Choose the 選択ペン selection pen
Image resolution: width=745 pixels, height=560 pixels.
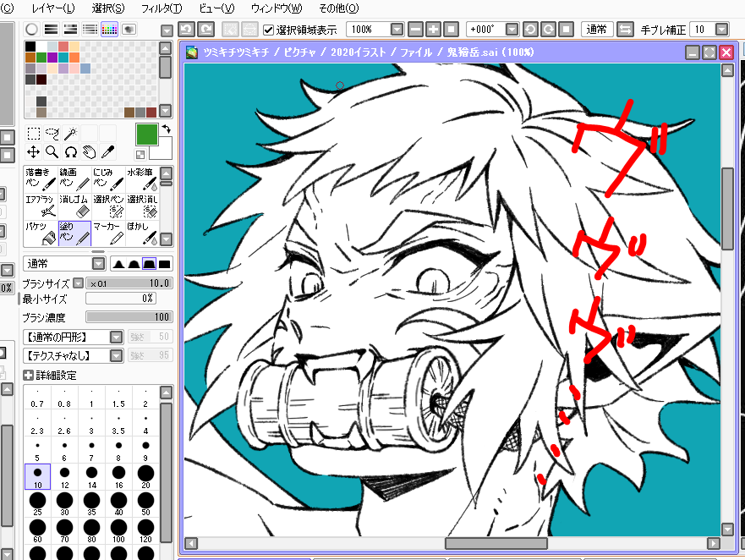[108, 206]
